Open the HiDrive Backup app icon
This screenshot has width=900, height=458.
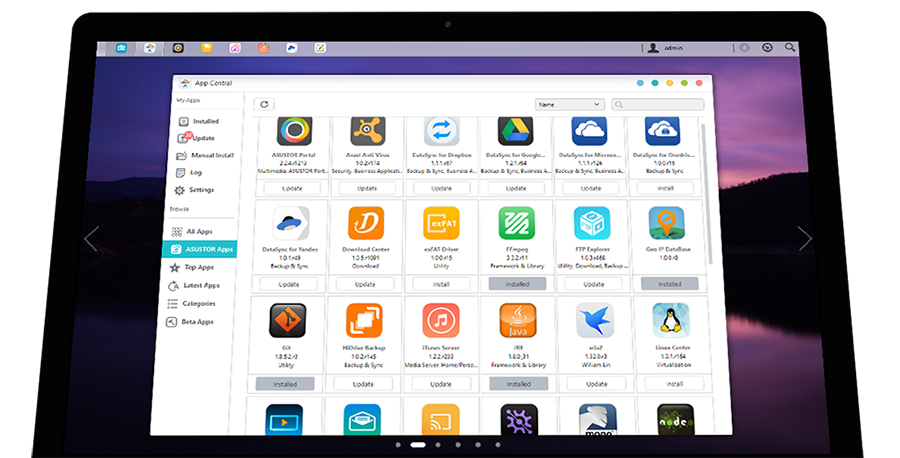(364, 320)
